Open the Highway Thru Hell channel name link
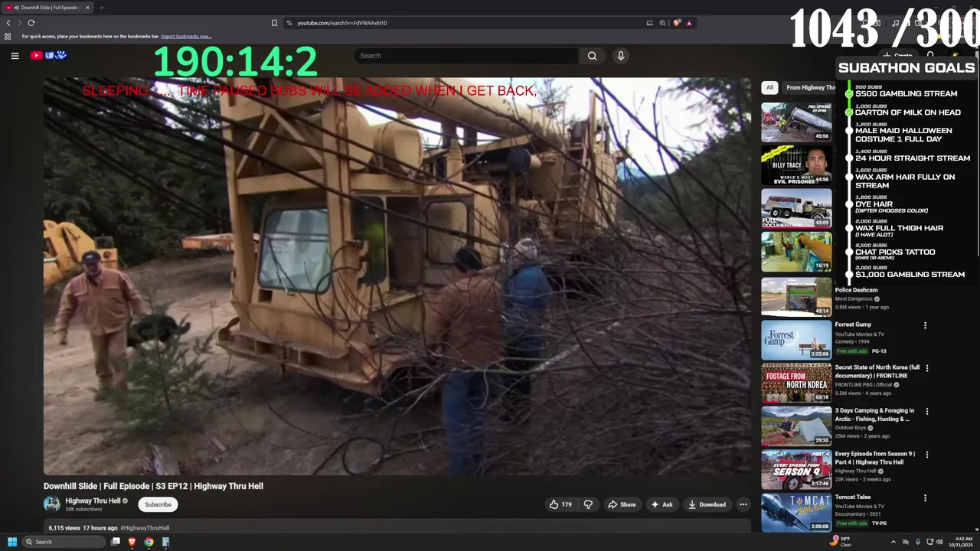 point(93,500)
